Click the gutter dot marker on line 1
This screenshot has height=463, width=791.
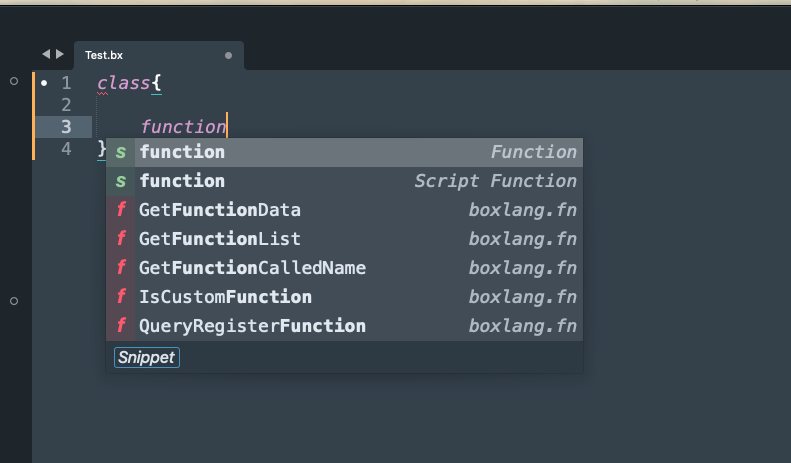point(44,83)
